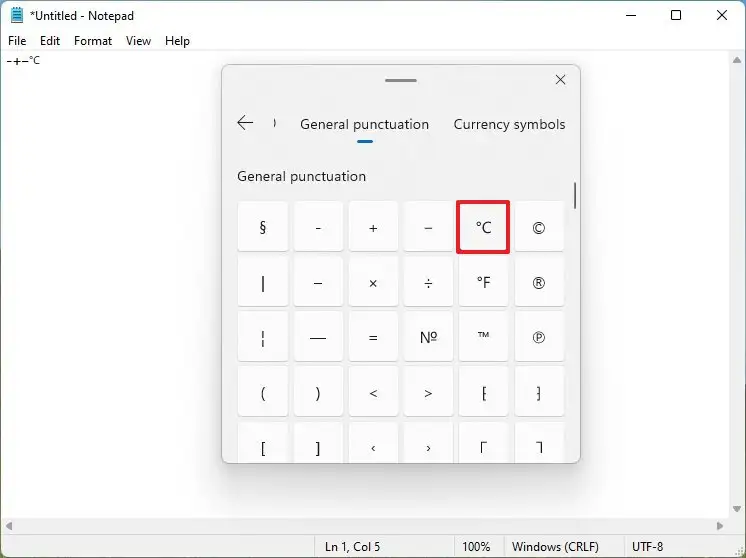Insert the degree Celsius °C symbol

[x=483, y=227]
